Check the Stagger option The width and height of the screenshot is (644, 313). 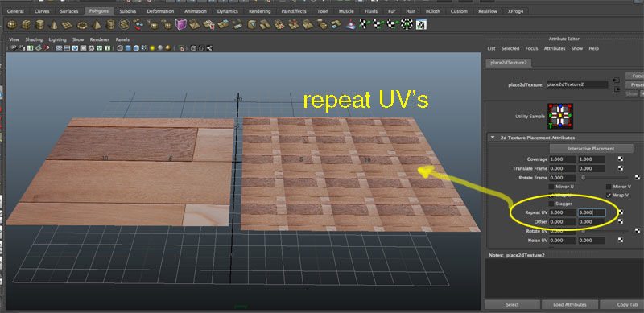(x=551, y=204)
